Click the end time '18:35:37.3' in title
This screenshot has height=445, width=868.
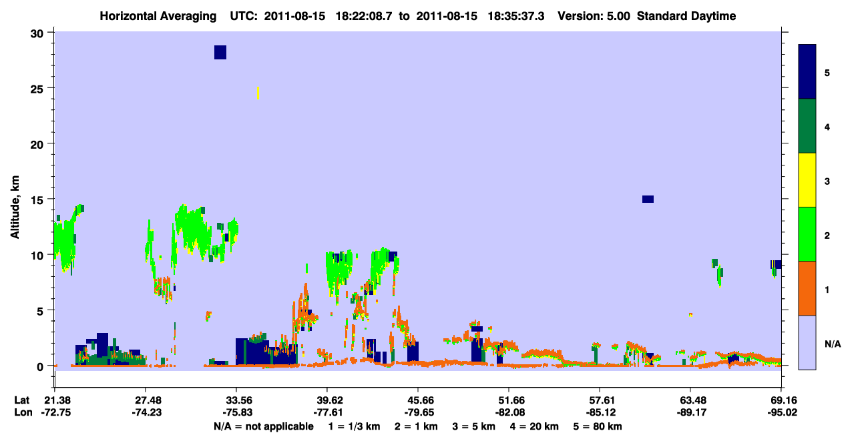517,16
